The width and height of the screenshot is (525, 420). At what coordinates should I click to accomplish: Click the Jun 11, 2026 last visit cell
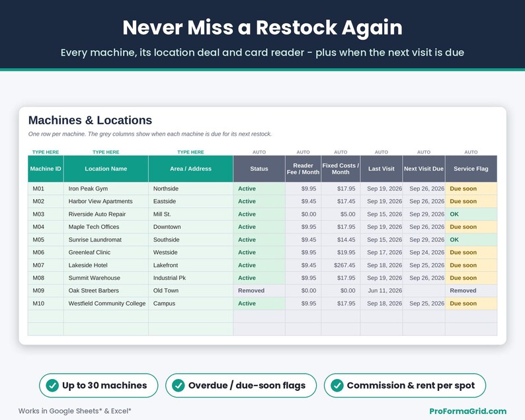[382, 291]
